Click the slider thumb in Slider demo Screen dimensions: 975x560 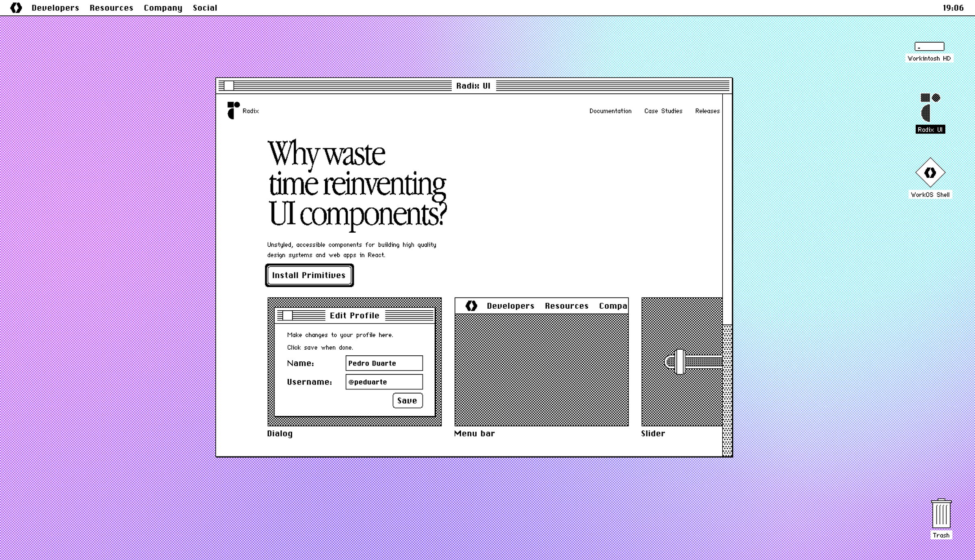[680, 361]
